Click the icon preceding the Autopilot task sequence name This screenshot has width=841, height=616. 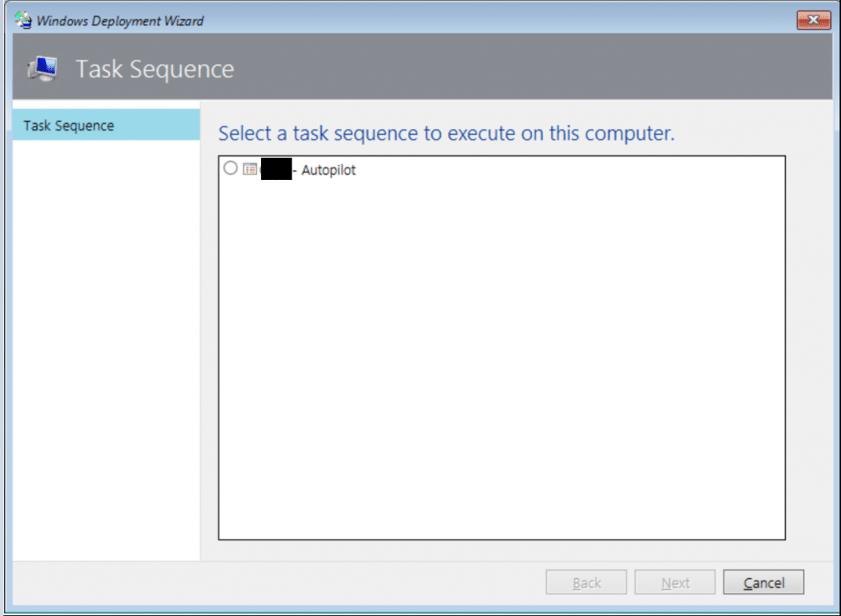tap(251, 168)
